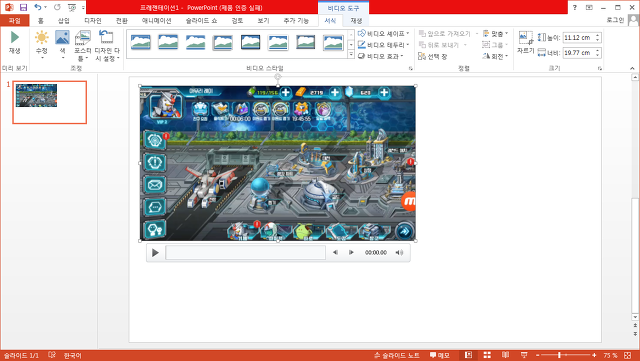640x361 pixels.
Task: Apply the fourth video style thumbnail
Action: [223, 42]
